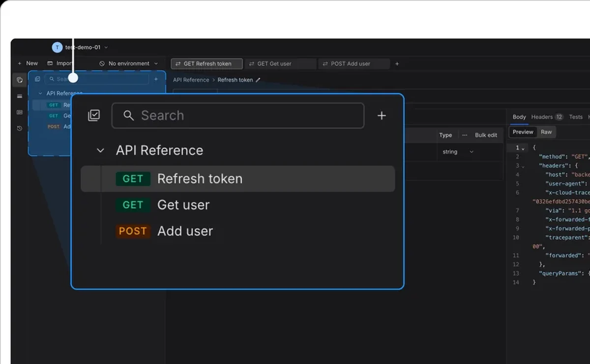Viewport: 590px width, 364px height.
Task: Click Bulk edit
Action: (486, 135)
